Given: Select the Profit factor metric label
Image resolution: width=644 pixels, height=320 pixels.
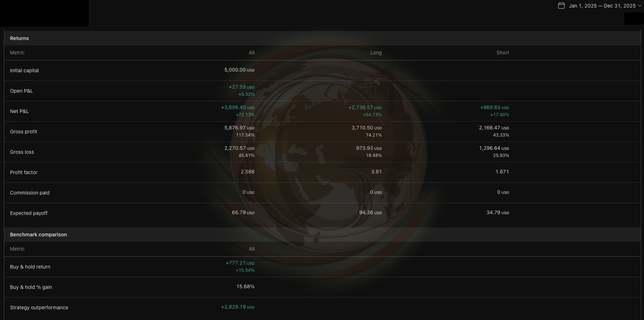Looking at the screenshot, I should (24, 172).
